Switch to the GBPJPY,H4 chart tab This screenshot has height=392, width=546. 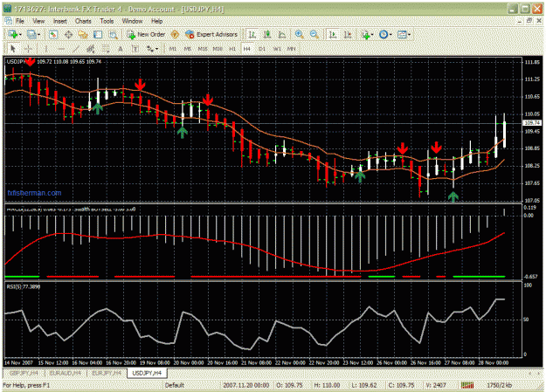pos(24,373)
